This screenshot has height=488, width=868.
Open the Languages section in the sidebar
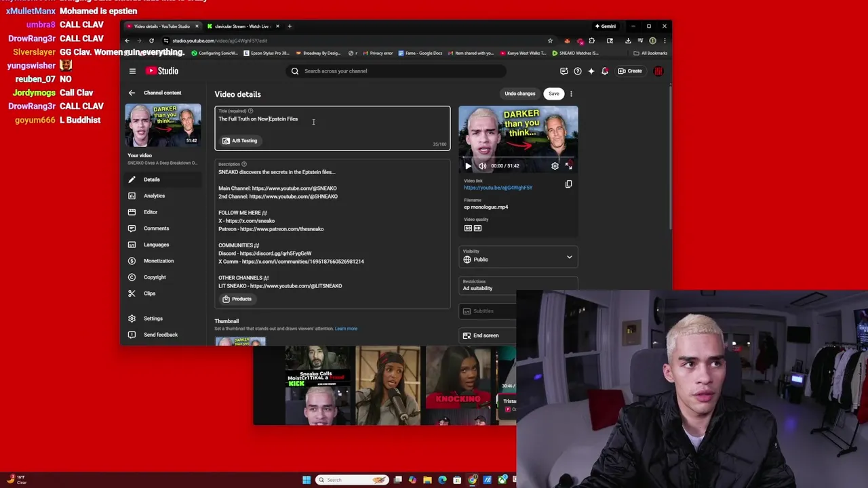click(x=163, y=245)
